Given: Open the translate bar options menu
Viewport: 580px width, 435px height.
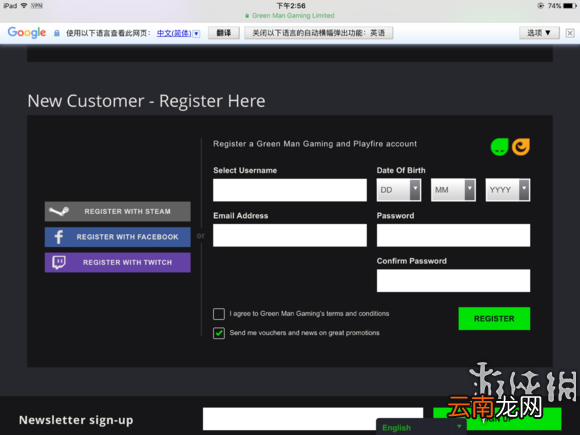Looking at the screenshot, I should [539, 33].
